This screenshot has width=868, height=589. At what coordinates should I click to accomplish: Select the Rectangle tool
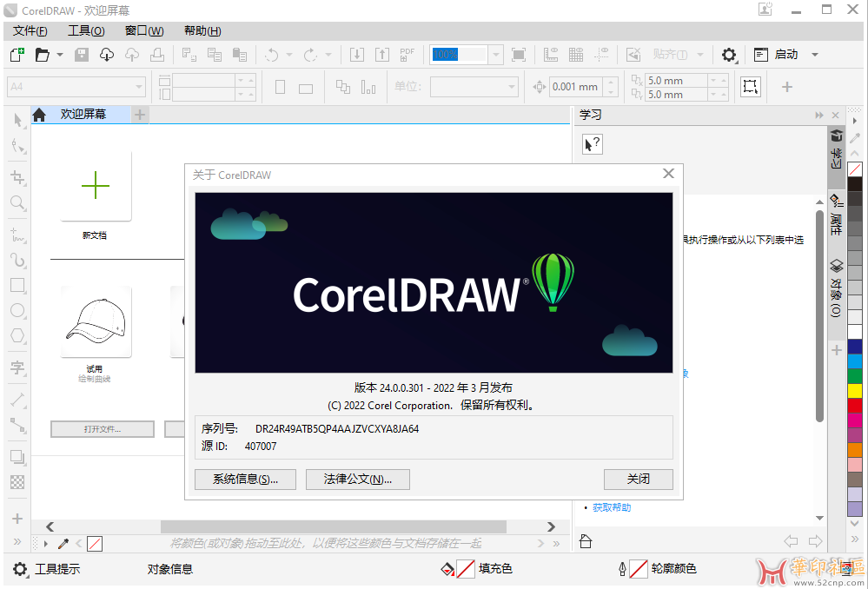[x=17, y=285]
